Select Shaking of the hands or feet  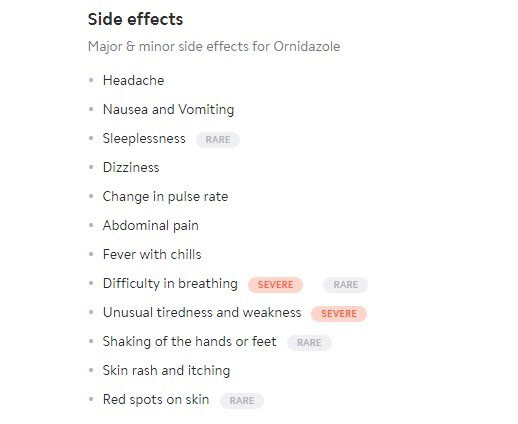pos(189,341)
